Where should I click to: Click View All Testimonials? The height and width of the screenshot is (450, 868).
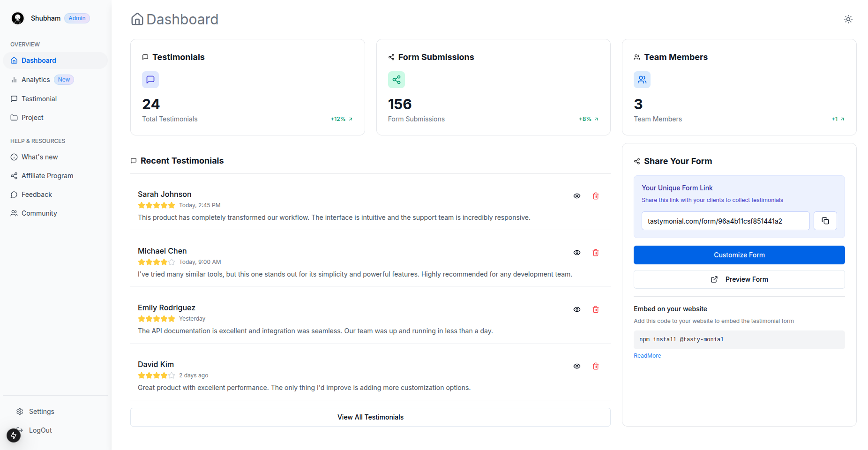[370, 417]
